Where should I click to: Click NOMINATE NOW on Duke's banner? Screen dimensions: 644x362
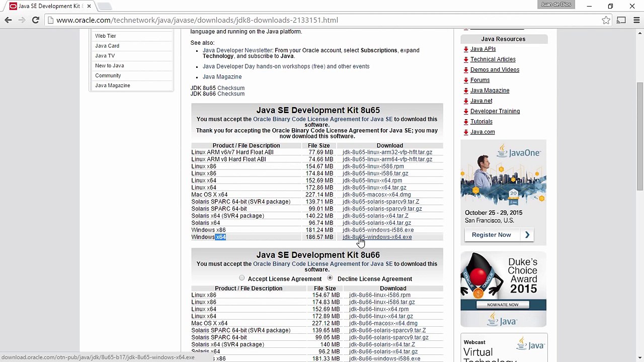(x=503, y=305)
